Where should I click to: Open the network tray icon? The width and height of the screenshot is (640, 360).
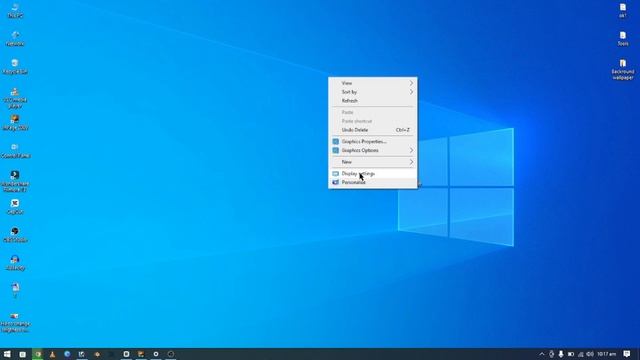tap(580, 354)
